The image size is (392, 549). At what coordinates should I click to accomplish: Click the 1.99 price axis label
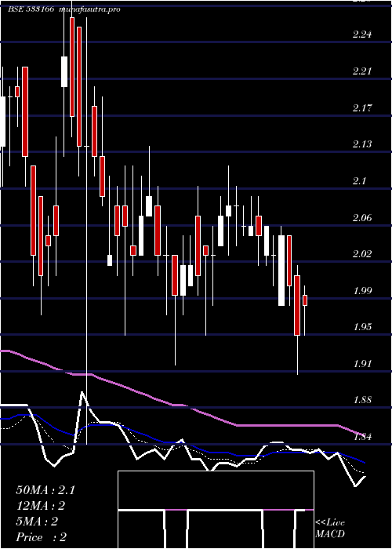coord(362,291)
